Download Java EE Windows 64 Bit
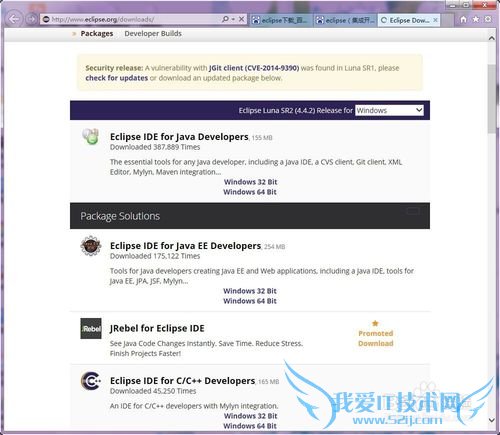The height and width of the screenshot is (435, 500). (x=250, y=301)
